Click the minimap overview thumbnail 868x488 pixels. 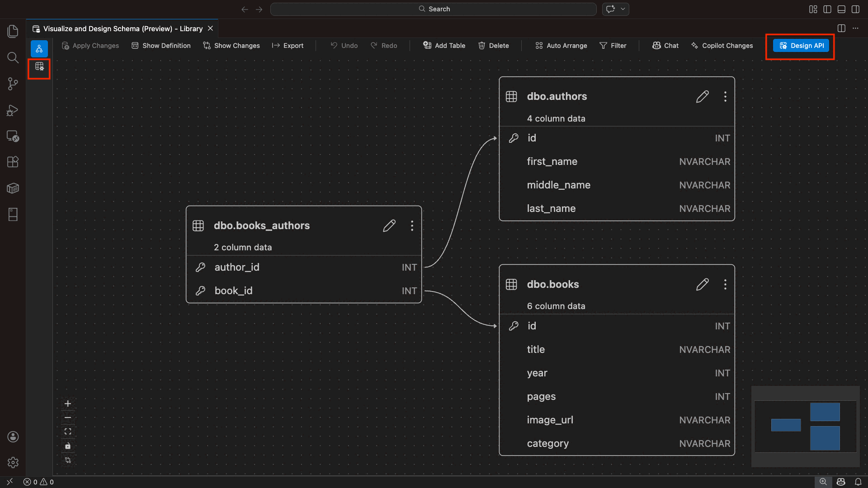tap(805, 426)
